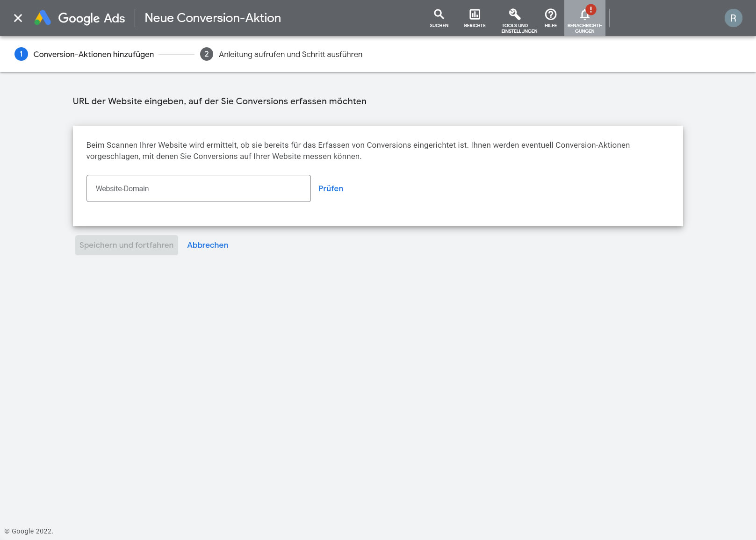Click the Google Ads wordmark text
This screenshot has height=540, width=756.
pyautogui.click(x=92, y=18)
